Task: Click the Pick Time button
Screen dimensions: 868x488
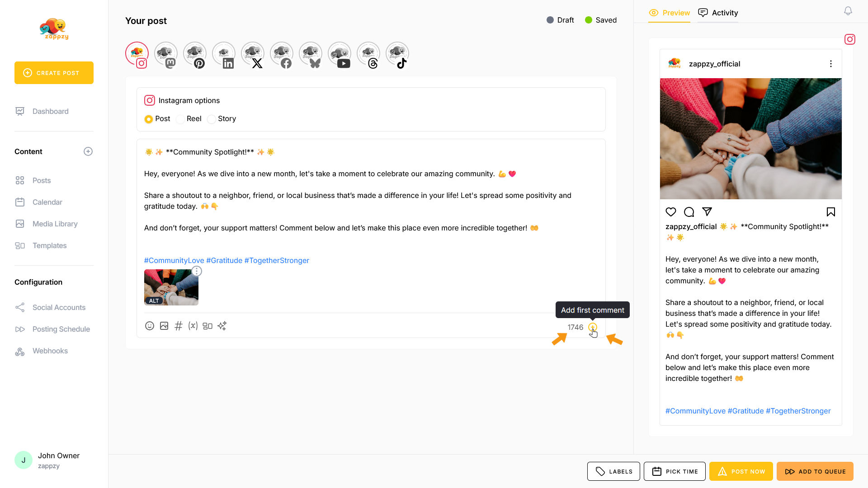Action: click(675, 471)
